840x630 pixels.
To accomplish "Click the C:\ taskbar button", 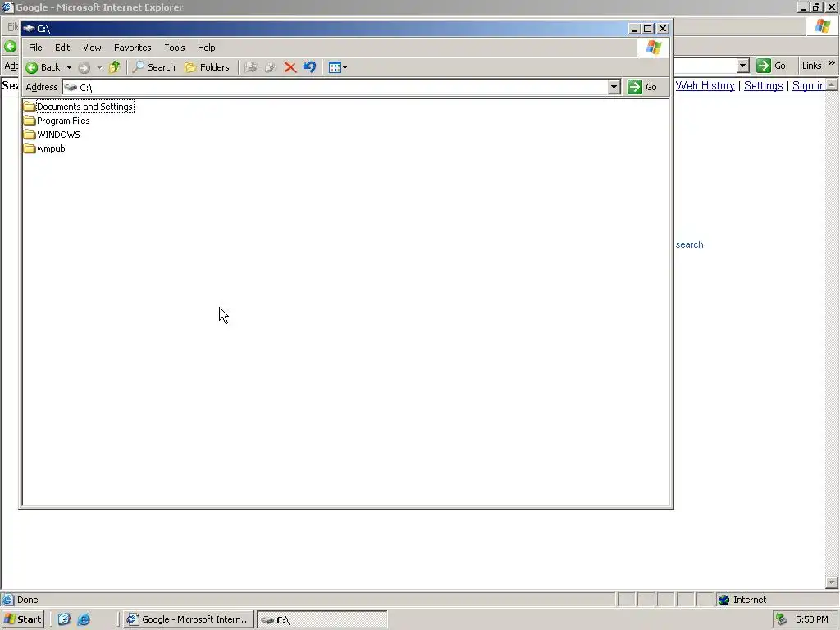I will click(322, 619).
